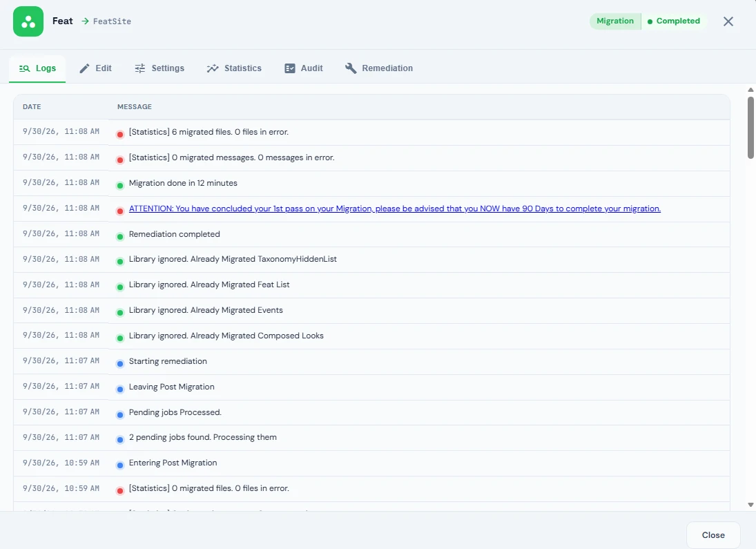Click the date of Remediation completed row

[61, 233]
